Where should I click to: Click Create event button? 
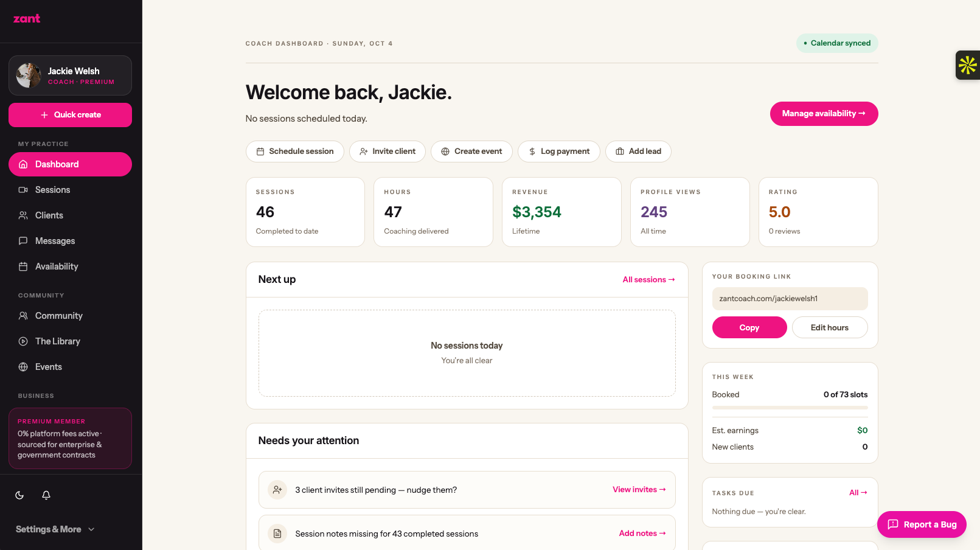pos(471,151)
